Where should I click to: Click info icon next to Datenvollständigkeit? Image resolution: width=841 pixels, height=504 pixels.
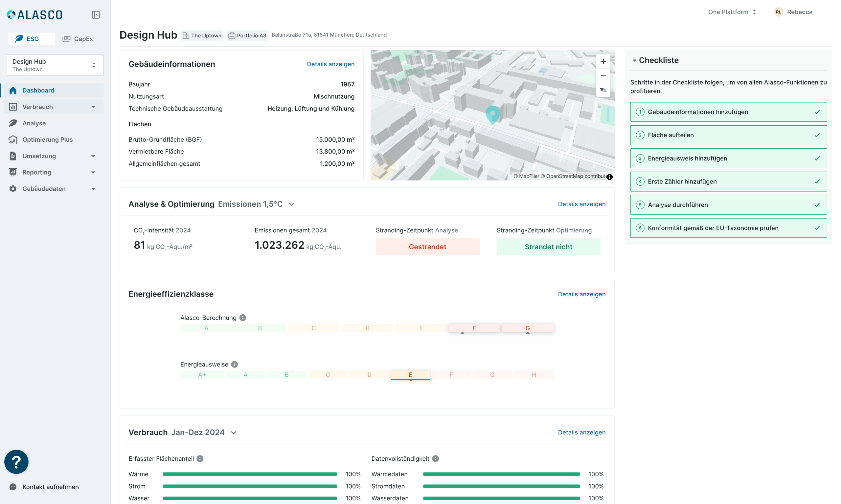436,458
